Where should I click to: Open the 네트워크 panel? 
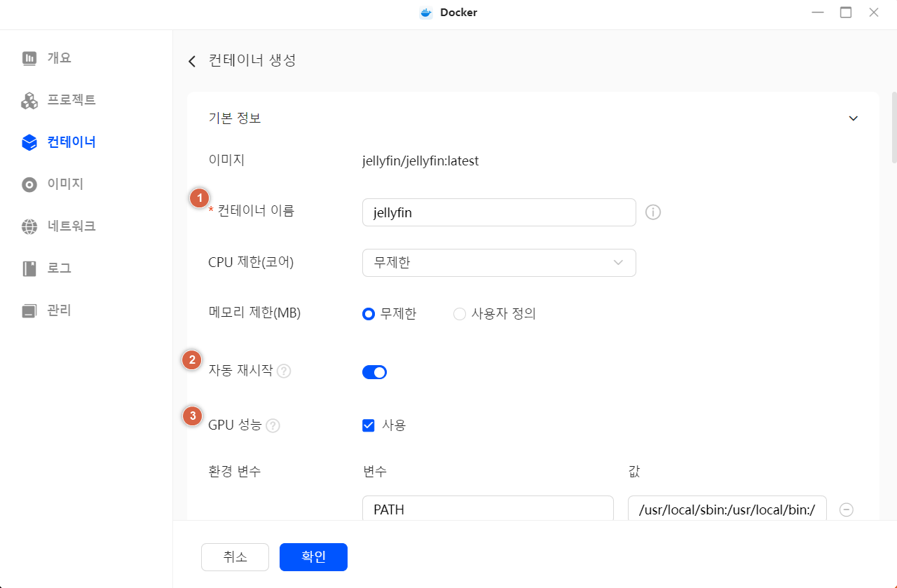(x=29, y=226)
